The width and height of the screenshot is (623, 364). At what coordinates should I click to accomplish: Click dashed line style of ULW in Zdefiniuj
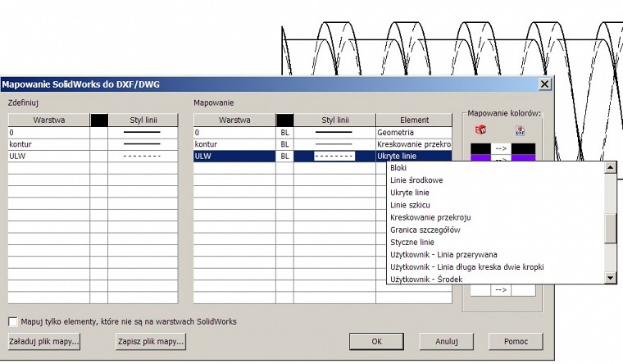click(x=143, y=156)
